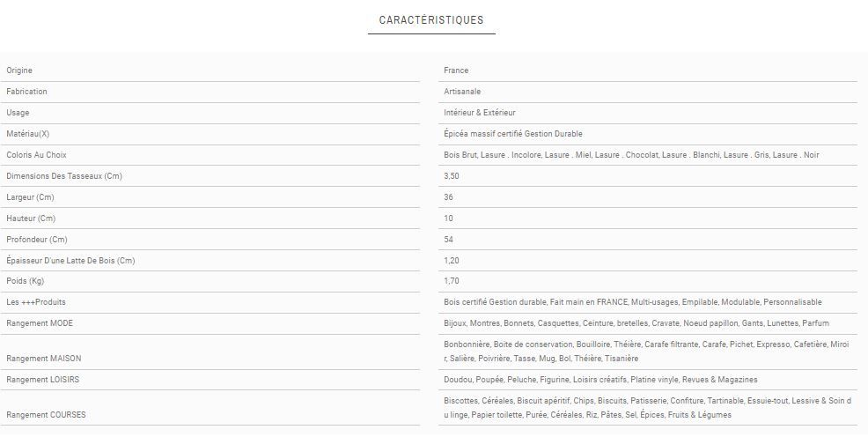The image size is (868, 437).
Task: Select the Origine label
Action: (19, 70)
